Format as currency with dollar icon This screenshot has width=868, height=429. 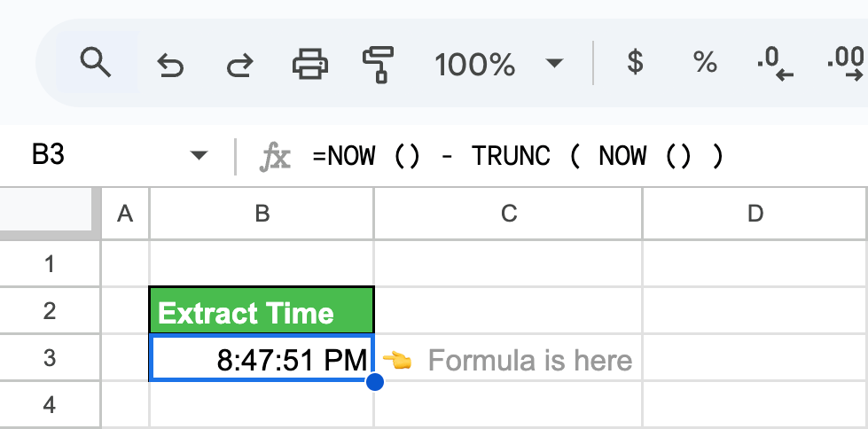635,61
